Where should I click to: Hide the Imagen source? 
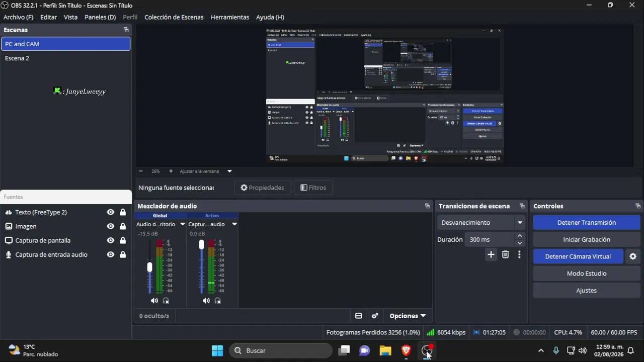(111, 226)
